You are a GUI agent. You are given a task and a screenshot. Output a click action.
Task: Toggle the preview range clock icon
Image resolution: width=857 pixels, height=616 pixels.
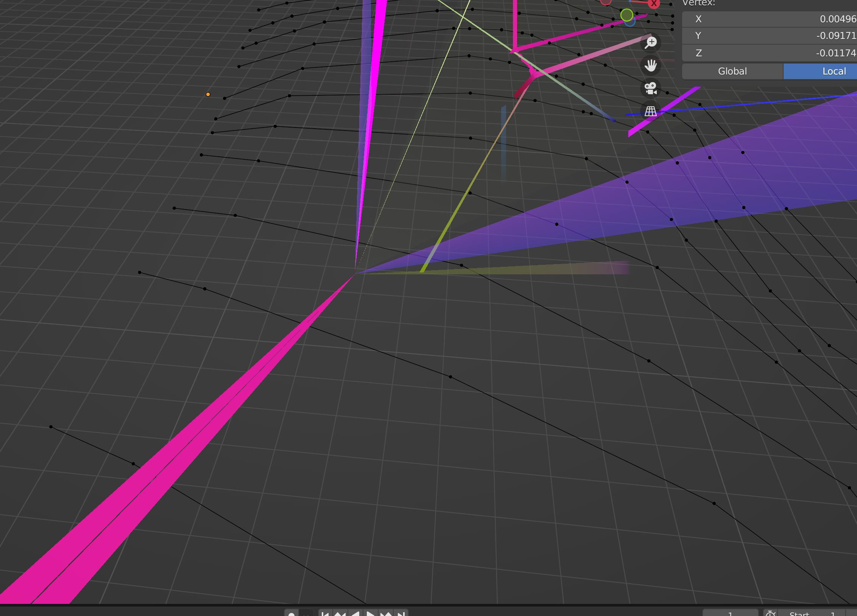(770, 613)
